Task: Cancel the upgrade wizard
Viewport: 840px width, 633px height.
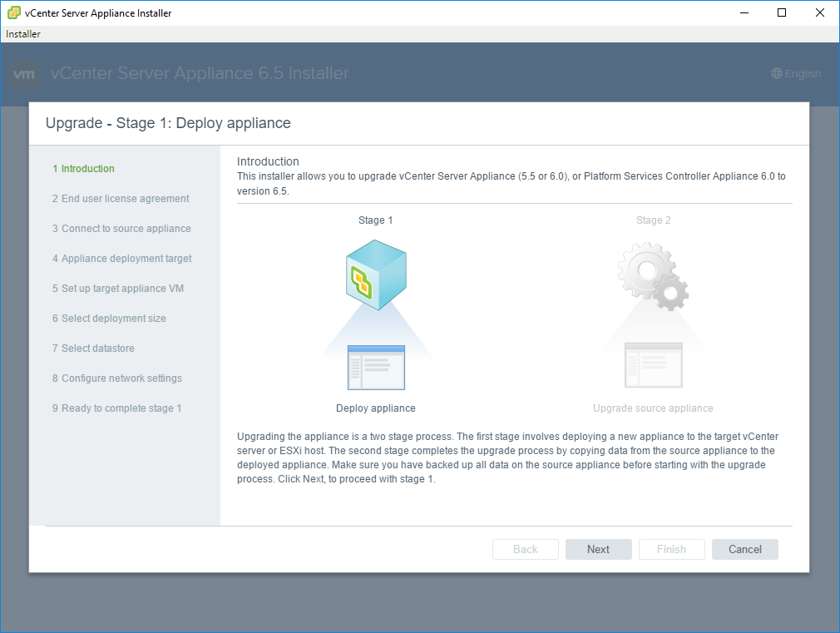Action: [745, 549]
